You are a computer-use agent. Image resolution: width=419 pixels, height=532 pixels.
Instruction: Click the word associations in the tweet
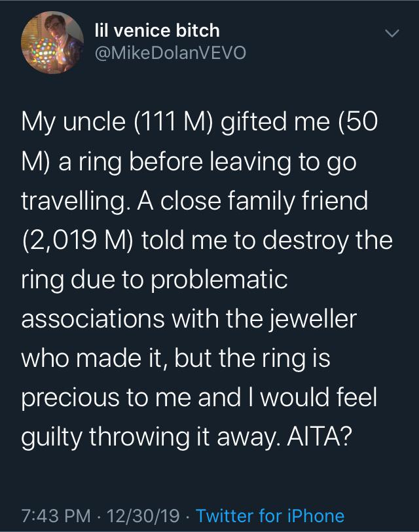point(93,319)
